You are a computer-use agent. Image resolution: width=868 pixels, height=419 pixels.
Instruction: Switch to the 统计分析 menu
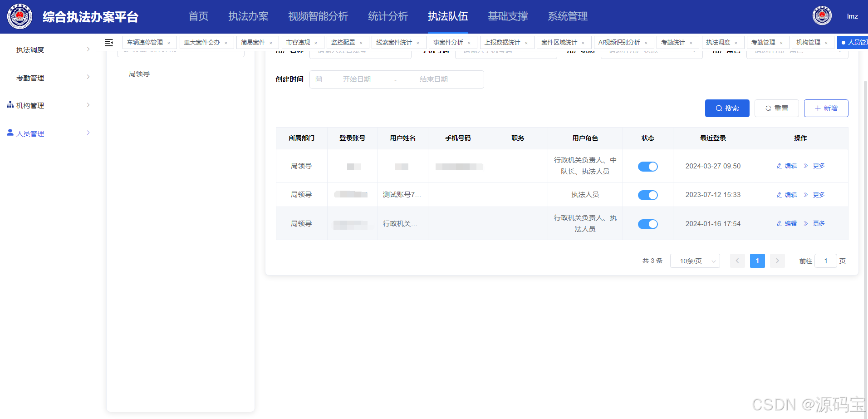[x=388, y=16]
